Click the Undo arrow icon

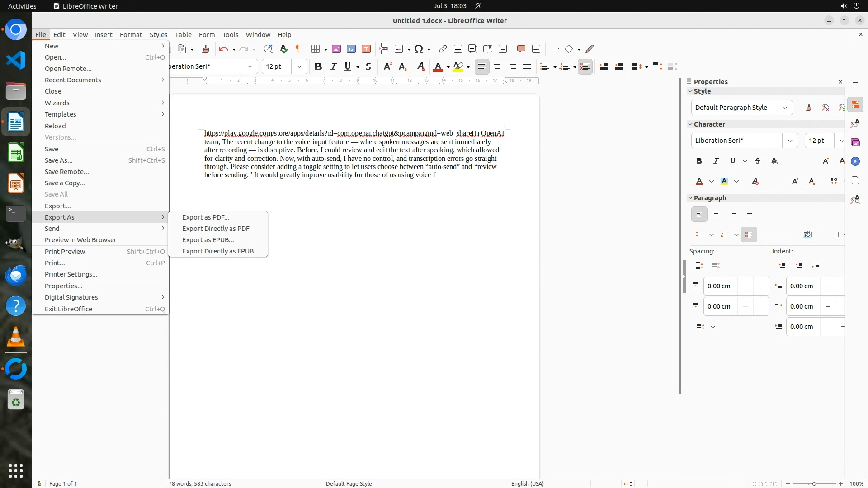(x=223, y=49)
